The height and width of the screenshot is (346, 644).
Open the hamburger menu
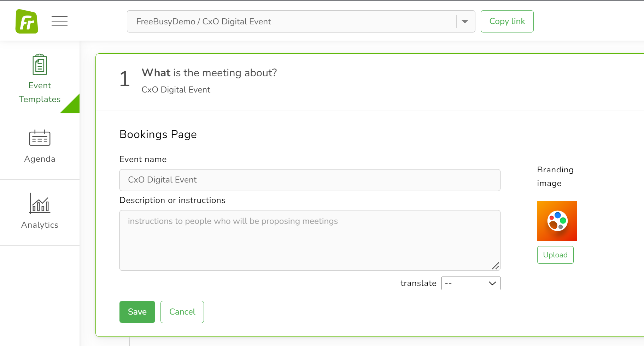pos(59,21)
